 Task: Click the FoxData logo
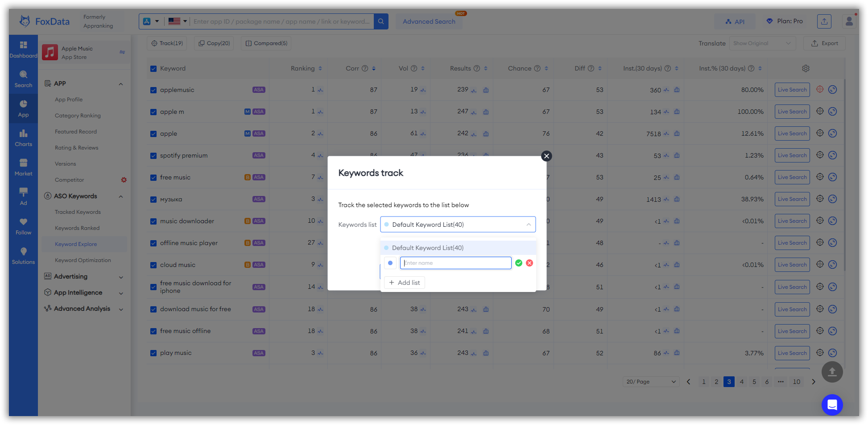[44, 21]
